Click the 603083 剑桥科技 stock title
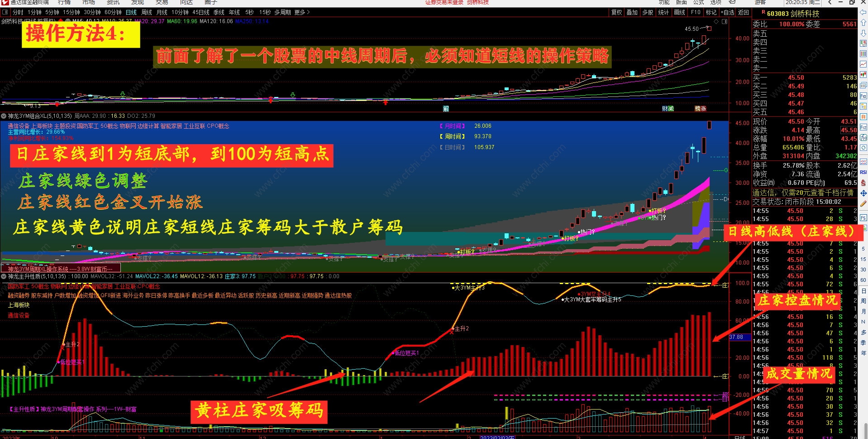 point(793,14)
